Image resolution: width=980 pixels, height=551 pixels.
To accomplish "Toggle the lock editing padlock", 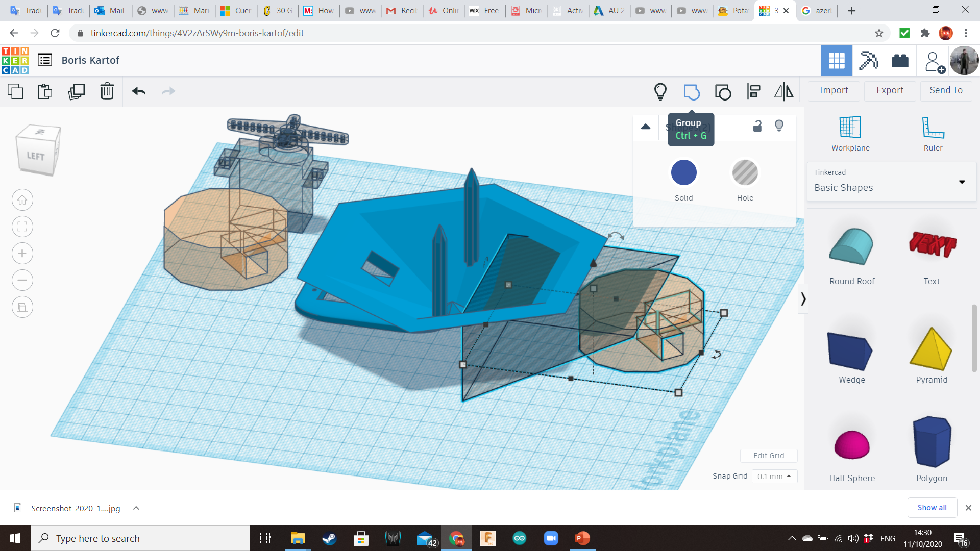I will (757, 126).
